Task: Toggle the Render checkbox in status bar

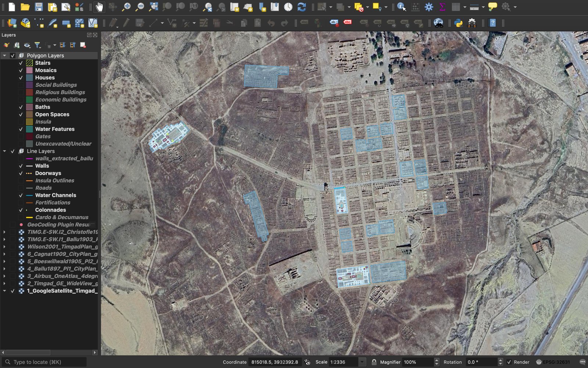Action: (x=509, y=362)
